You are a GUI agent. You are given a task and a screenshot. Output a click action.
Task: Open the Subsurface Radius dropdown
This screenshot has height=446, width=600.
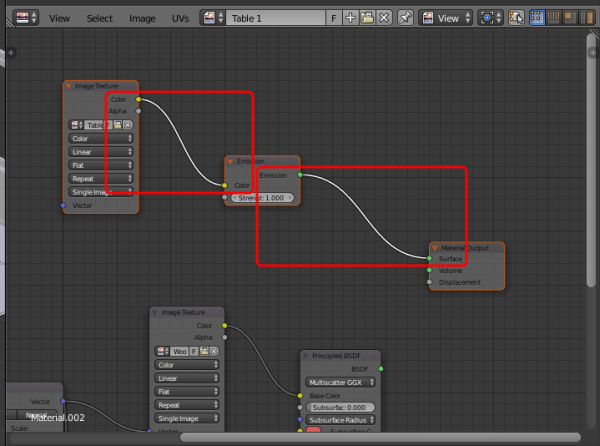point(340,420)
